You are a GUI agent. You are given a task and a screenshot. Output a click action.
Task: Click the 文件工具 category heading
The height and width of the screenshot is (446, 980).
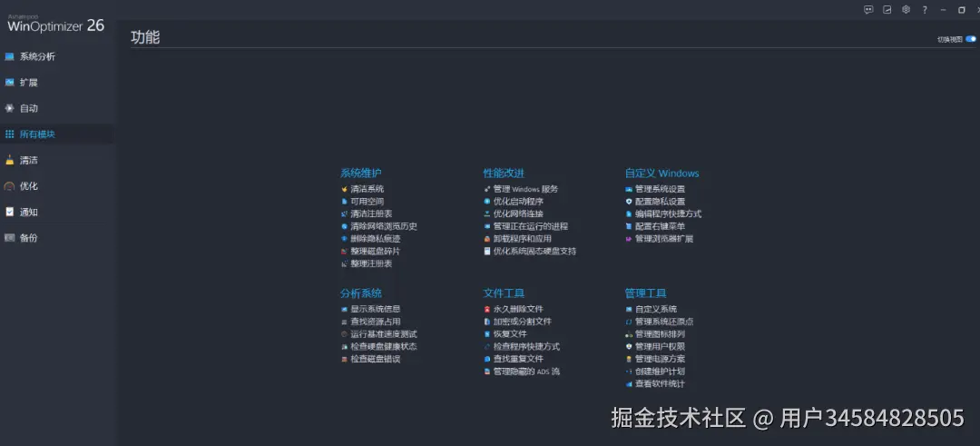coord(504,292)
